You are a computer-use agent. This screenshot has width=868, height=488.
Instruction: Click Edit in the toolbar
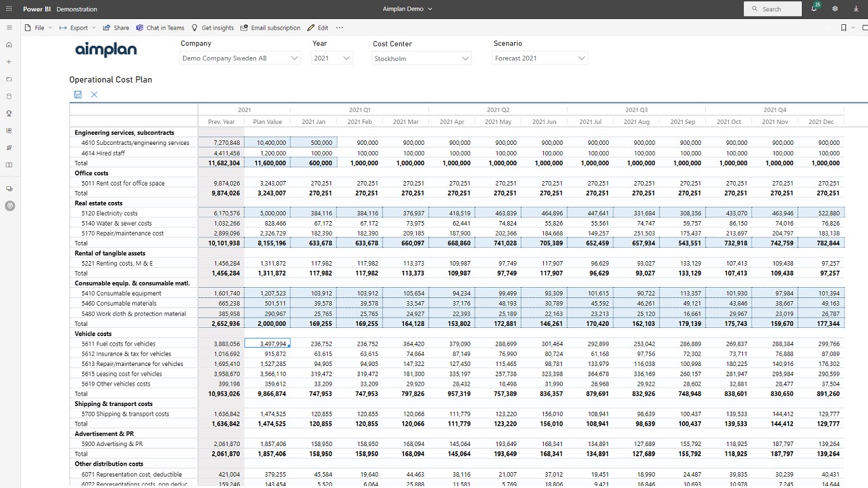(x=318, y=28)
